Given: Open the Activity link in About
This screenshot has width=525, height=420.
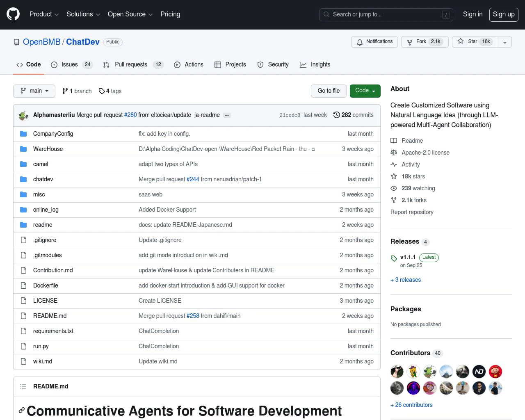Looking at the screenshot, I should (405, 164).
